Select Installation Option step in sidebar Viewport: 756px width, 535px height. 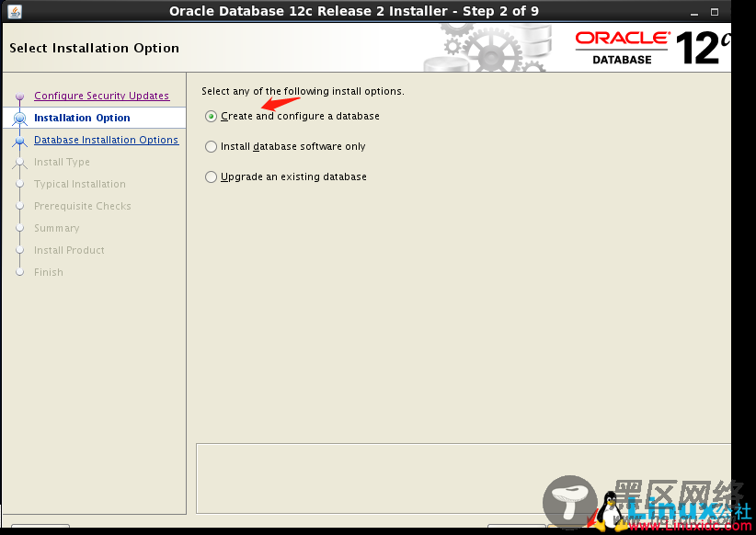pyautogui.click(x=82, y=118)
